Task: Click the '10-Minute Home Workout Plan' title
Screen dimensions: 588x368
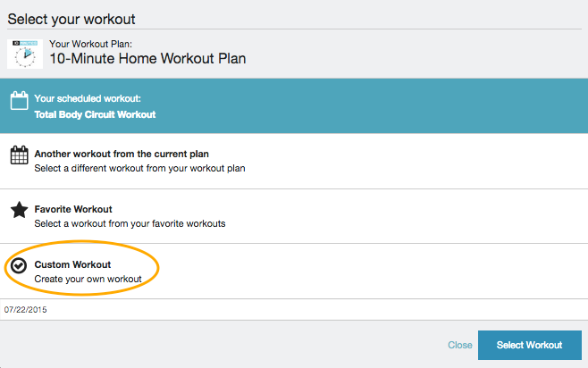Action: pyautogui.click(x=147, y=60)
